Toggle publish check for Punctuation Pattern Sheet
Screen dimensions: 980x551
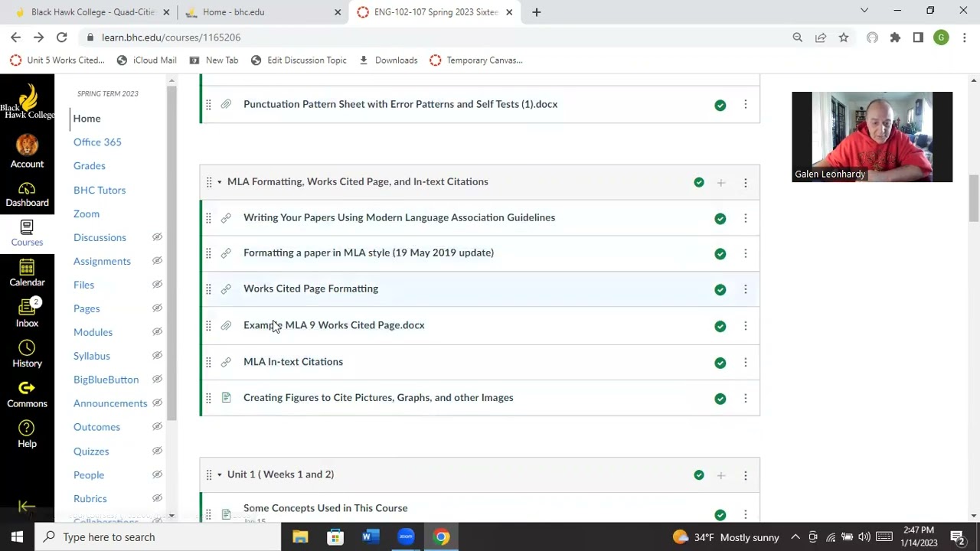[x=720, y=105]
